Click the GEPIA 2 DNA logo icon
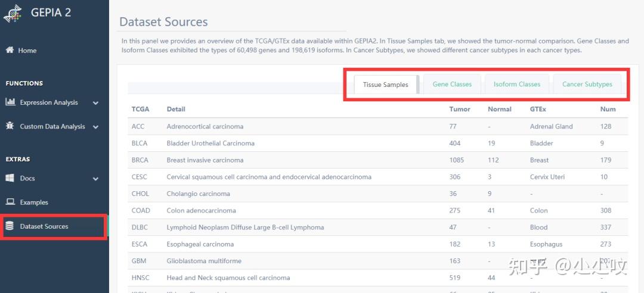Viewport: 644px width, 293px height. [x=13, y=13]
